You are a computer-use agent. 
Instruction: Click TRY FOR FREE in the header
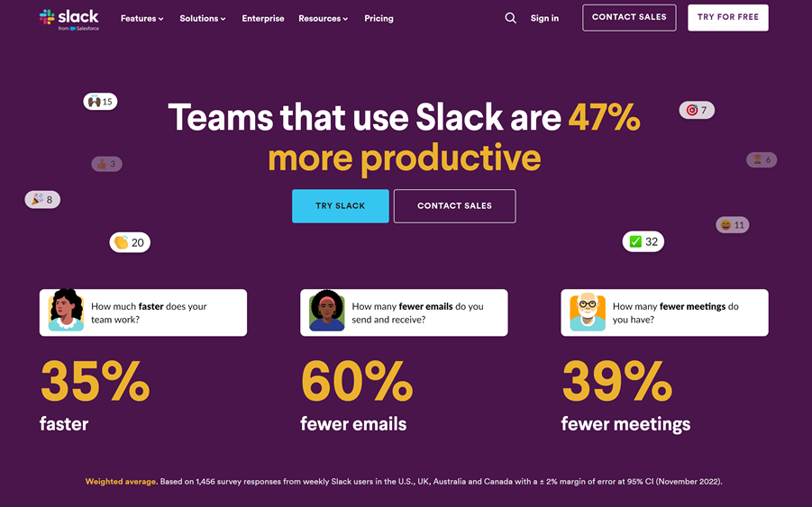click(727, 18)
